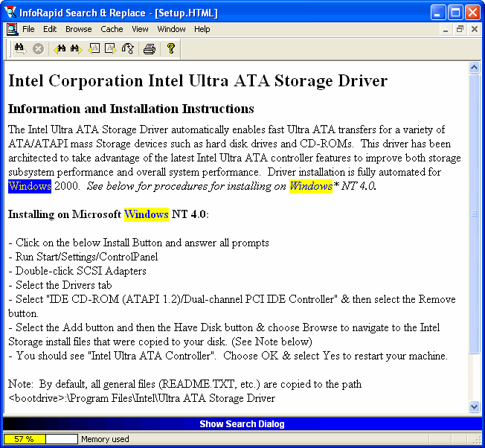Open the Help menu
The width and height of the screenshot is (485, 448).
[x=202, y=29]
